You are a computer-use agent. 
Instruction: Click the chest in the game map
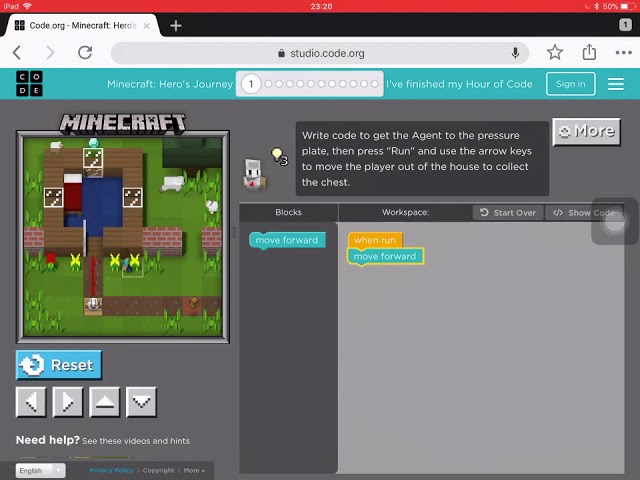194,302
